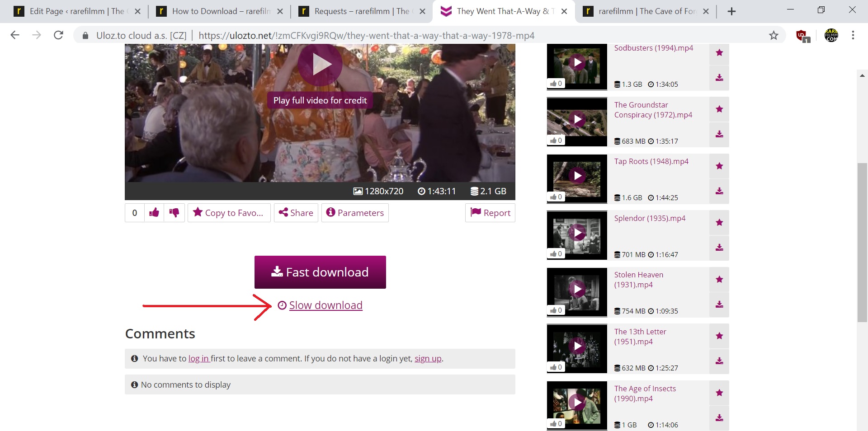Open Sodbusters (1994).mp4 title link

(653, 48)
